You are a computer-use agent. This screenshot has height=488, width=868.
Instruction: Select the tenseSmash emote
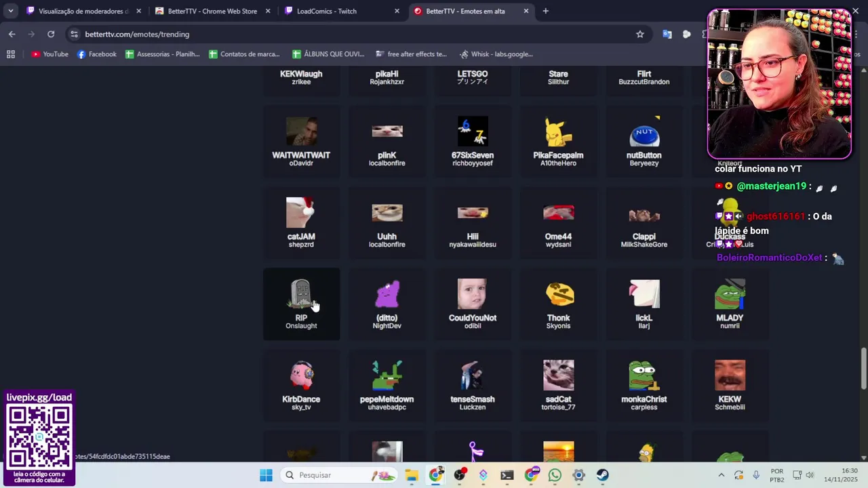[x=473, y=386]
